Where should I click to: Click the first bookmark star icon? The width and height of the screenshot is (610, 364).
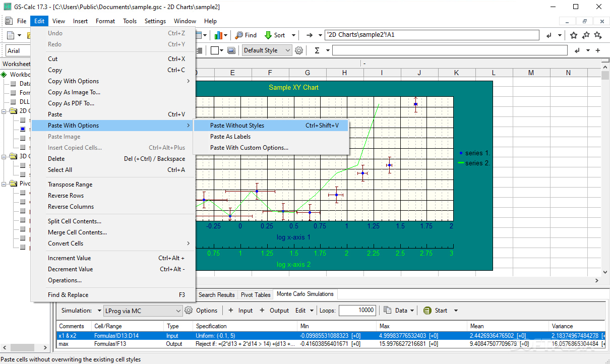click(x=574, y=35)
